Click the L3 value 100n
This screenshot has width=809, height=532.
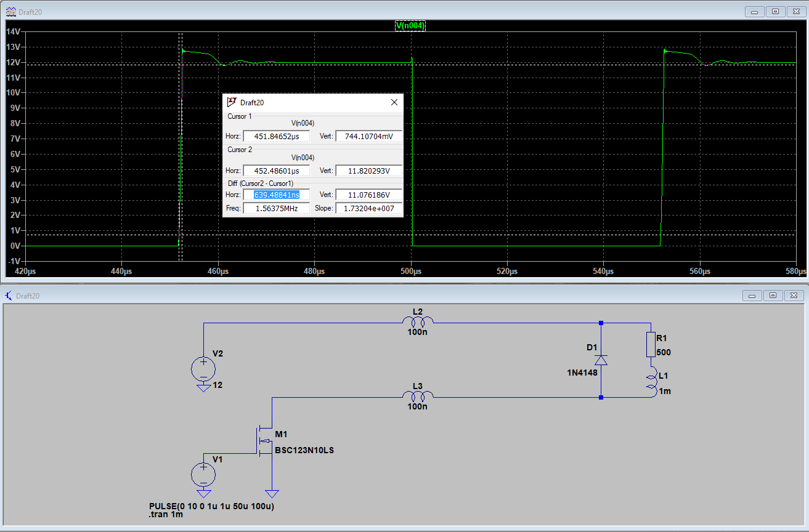tap(417, 406)
